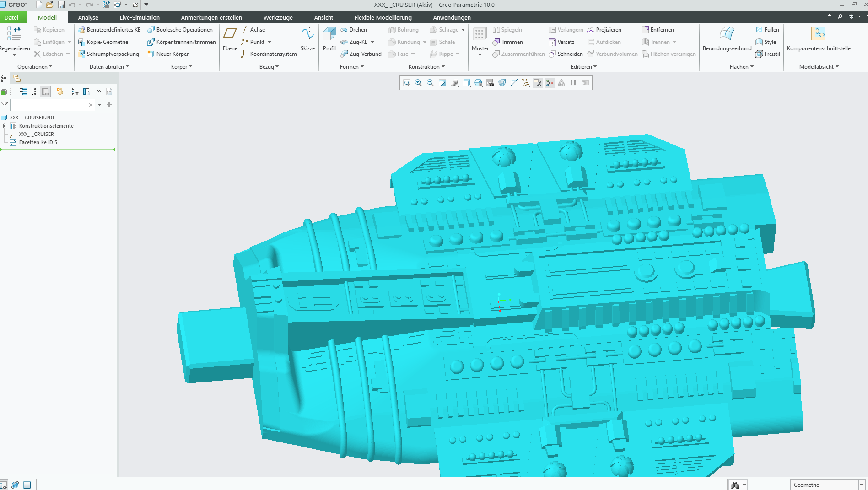The image size is (868, 490).
Task: Click the Entfernen tool
Action: click(x=658, y=30)
